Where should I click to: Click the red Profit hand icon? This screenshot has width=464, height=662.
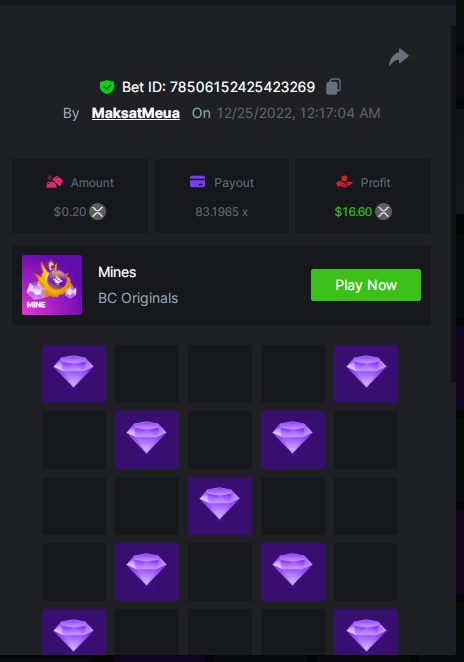pyautogui.click(x=344, y=182)
